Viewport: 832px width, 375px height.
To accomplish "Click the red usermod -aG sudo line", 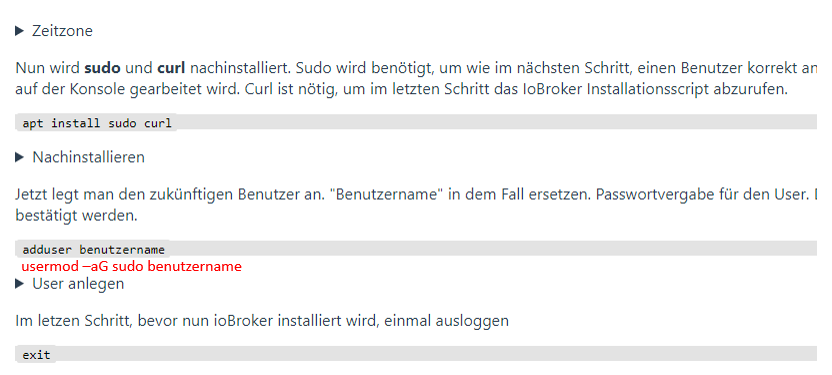I will pos(131,266).
